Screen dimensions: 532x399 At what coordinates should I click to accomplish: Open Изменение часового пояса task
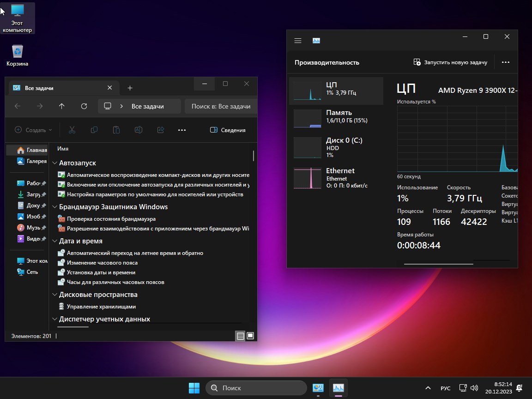point(102,263)
